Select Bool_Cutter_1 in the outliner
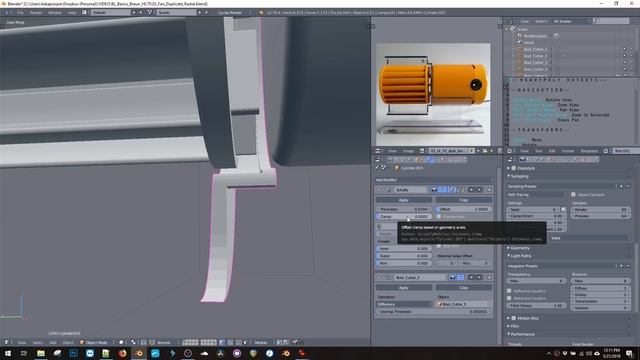This screenshot has height=360, width=640. coord(535,49)
